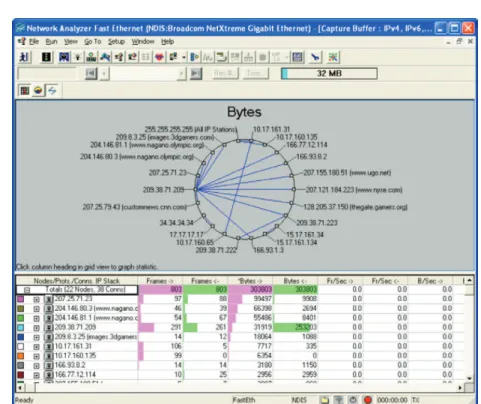Expand the 166.77.12.114 node row
The image size is (481, 404).
(x=36, y=375)
